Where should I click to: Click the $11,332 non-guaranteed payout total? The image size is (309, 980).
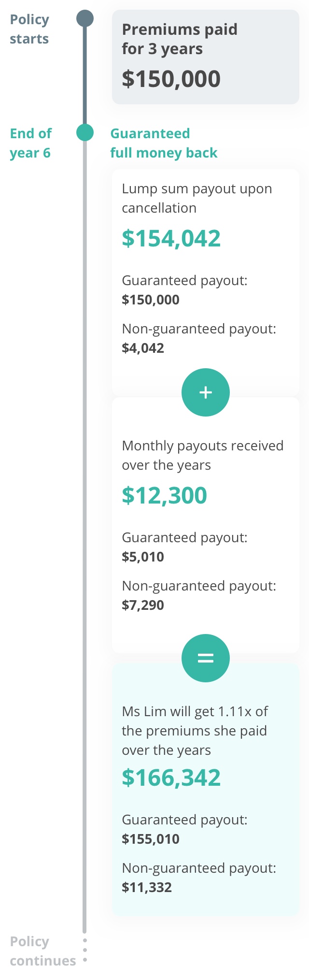coord(147,887)
